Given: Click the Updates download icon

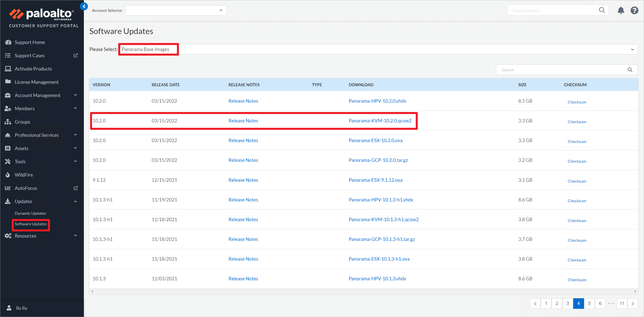Looking at the screenshot, I should 8,201.
